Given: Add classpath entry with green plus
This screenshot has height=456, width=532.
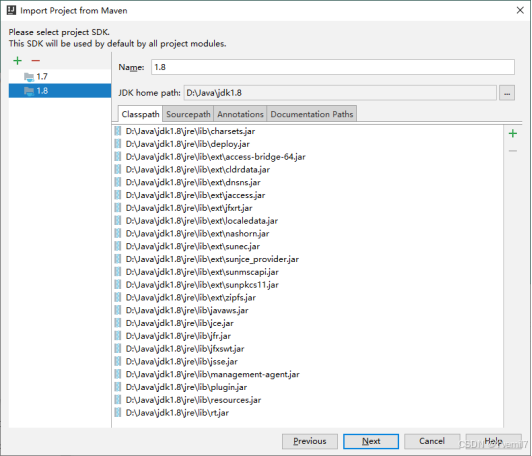Looking at the screenshot, I should click(513, 133).
